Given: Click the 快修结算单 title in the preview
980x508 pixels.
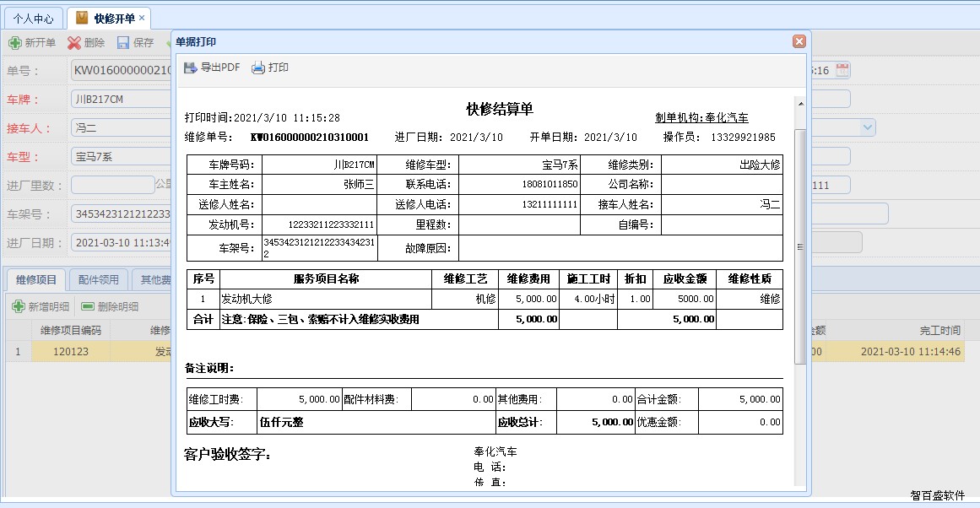Looking at the screenshot, I should (500, 110).
